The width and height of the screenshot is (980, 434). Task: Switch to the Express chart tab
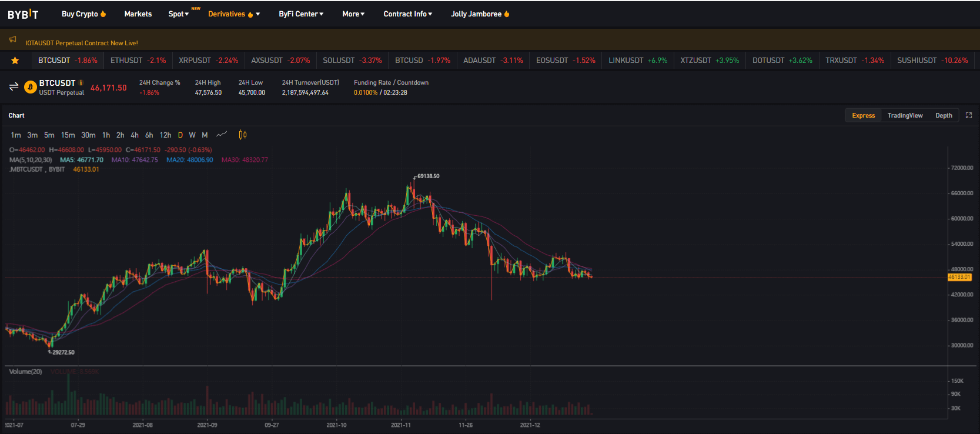[x=864, y=115]
